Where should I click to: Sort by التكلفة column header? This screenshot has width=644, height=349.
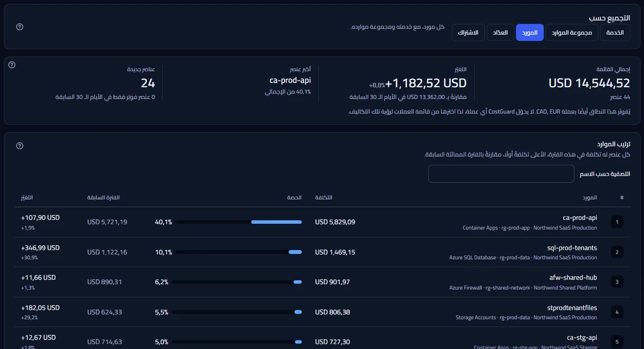point(324,197)
